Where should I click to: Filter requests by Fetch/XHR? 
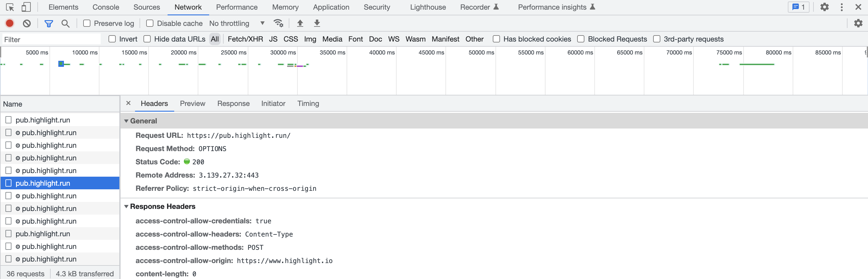pyautogui.click(x=245, y=39)
